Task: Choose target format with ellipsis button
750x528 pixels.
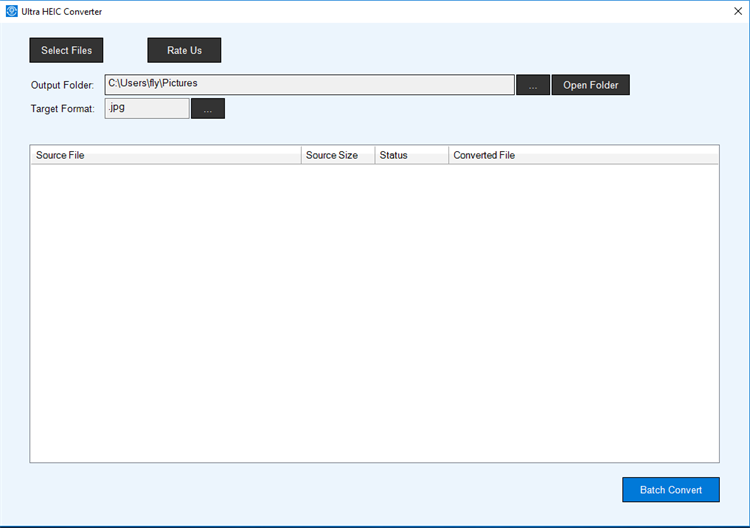Action: point(208,109)
